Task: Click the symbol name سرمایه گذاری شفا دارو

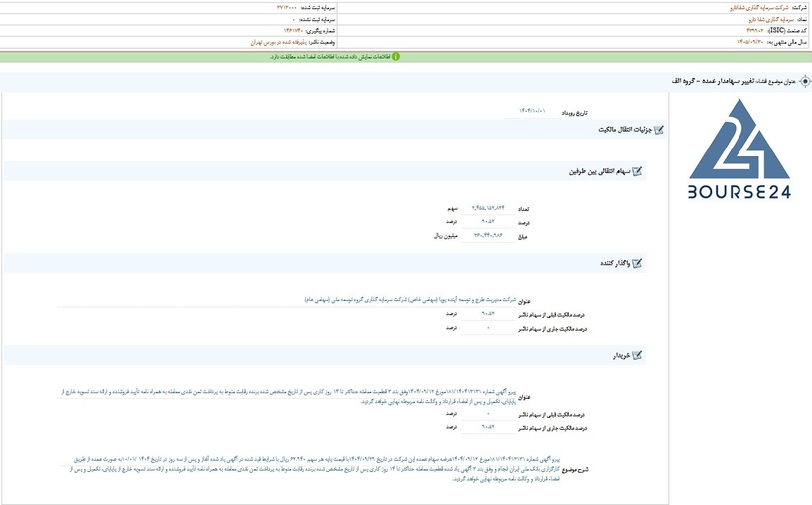Action: tap(771, 19)
